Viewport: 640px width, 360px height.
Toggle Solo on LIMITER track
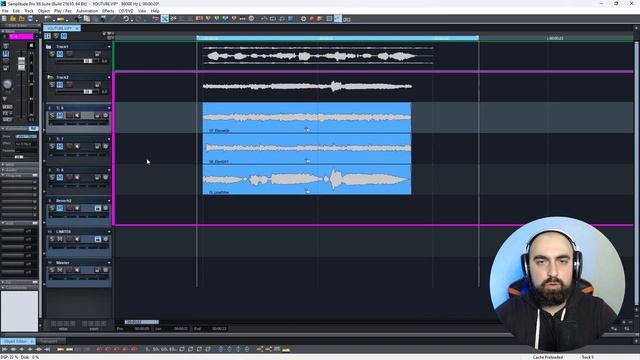click(x=52, y=239)
